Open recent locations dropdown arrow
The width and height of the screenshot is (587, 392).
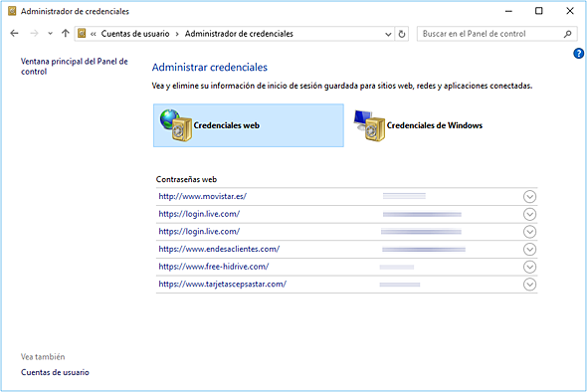click(50, 34)
